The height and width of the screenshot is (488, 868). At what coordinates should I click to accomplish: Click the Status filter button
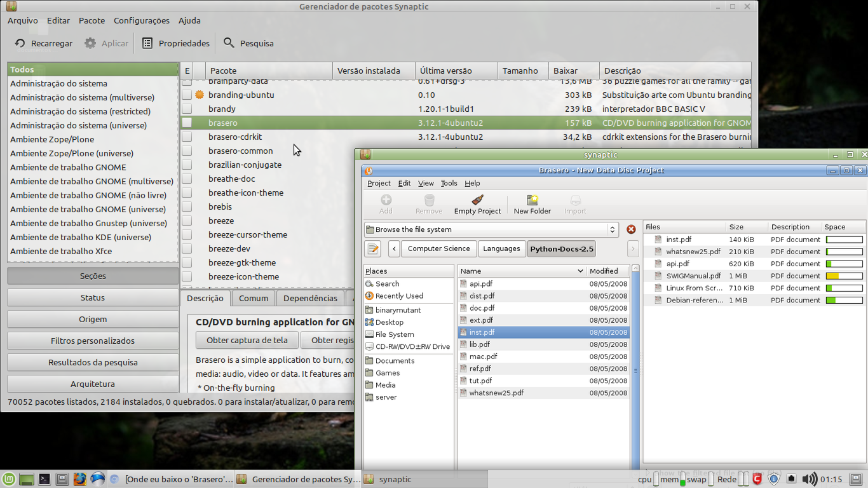[x=93, y=297]
